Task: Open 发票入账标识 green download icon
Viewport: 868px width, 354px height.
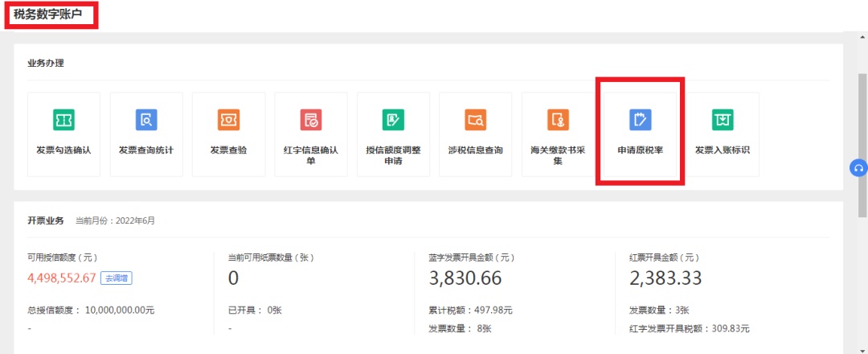Action: (723, 120)
